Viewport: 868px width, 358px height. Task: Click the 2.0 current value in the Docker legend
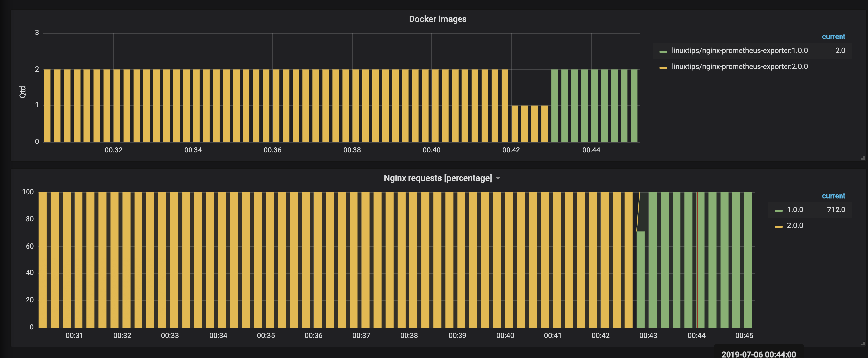[840, 51]
